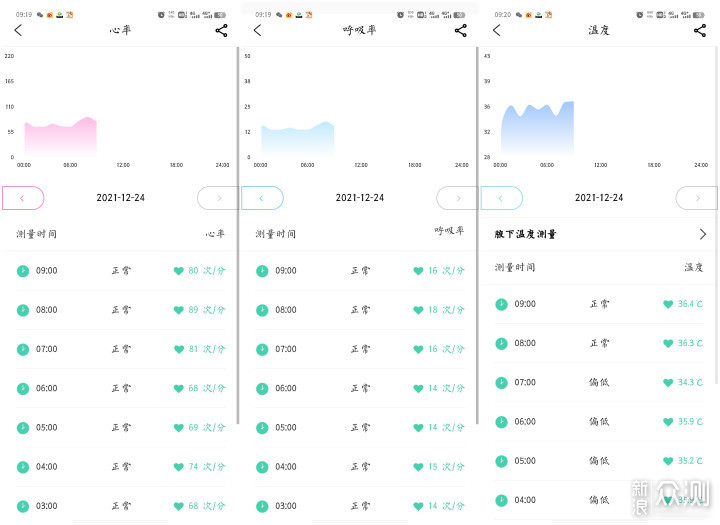Image resolution: width=720 pixels, height=525 pixels.
Task: Expand the 腋下温度测量 chevron
Action: [x=703, y=234]
